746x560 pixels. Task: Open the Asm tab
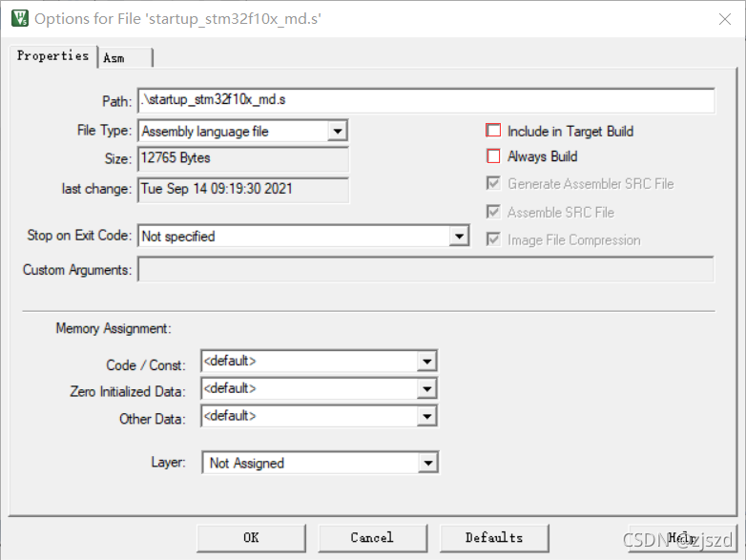click(125, 58)
